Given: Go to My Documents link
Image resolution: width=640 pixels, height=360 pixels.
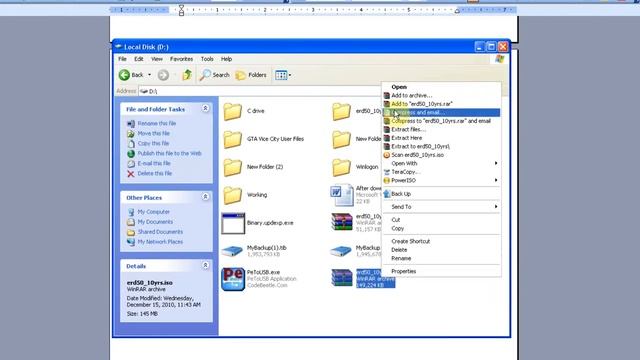Looking at the screenshot, I should (155, 222).
